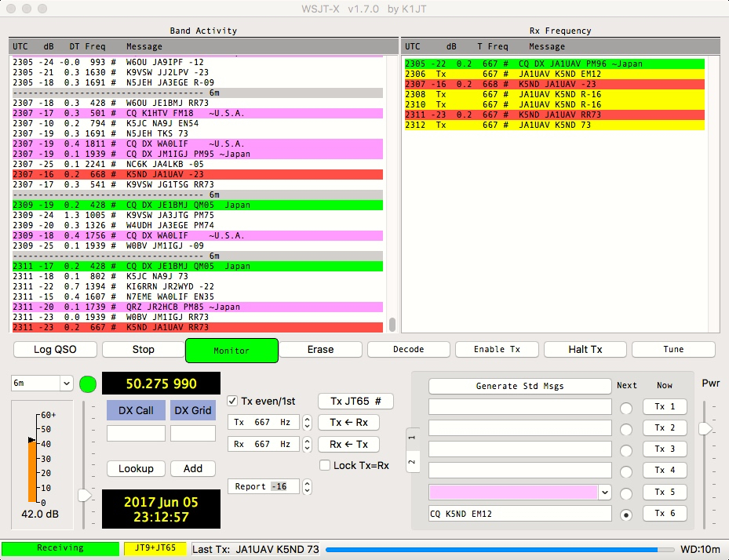Click the Decode button
Screen dimensions: 729x560
pos(409,350)
